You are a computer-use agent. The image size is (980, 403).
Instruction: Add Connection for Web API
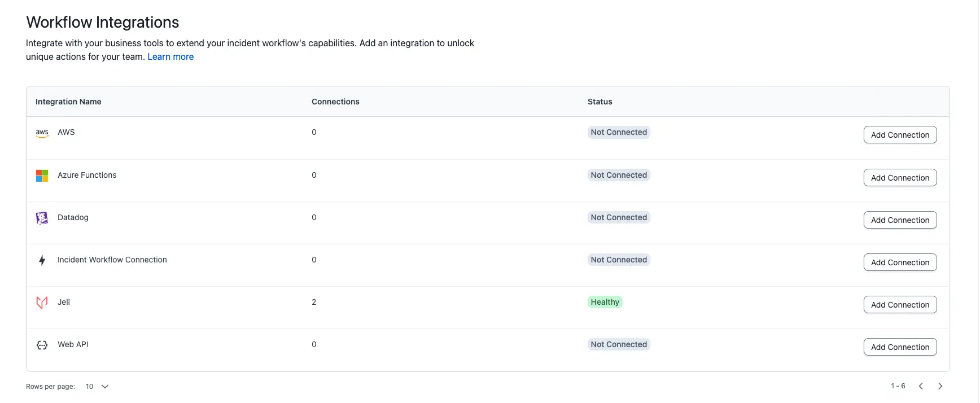click(x=900, y=347)
